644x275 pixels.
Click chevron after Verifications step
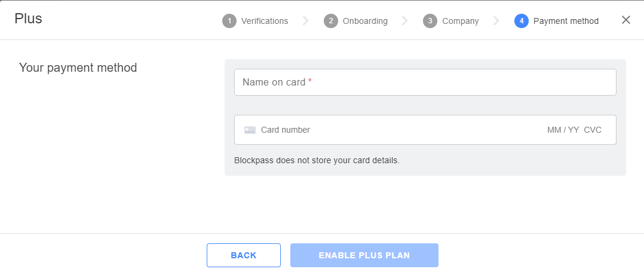pos(306,21)
